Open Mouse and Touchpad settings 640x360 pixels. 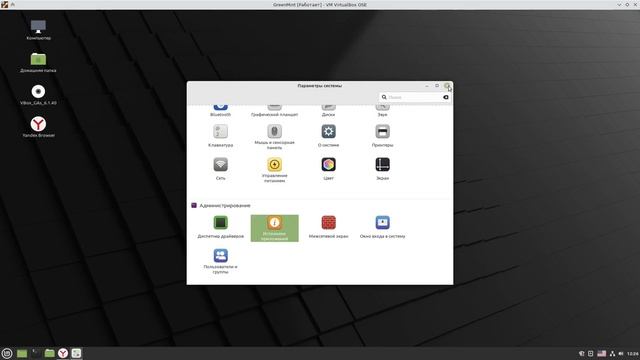coord(274,137)
